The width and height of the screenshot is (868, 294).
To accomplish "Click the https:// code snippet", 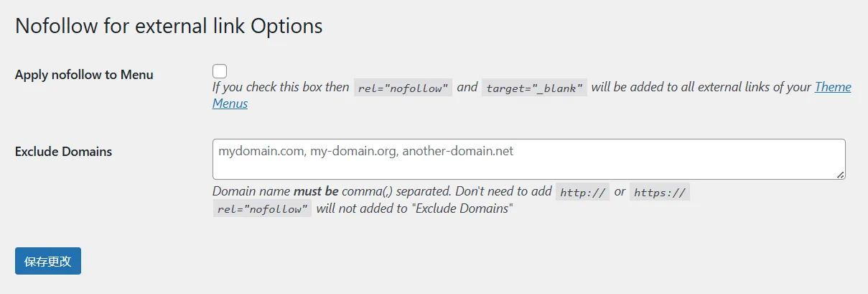I will [x=659, y=193].
